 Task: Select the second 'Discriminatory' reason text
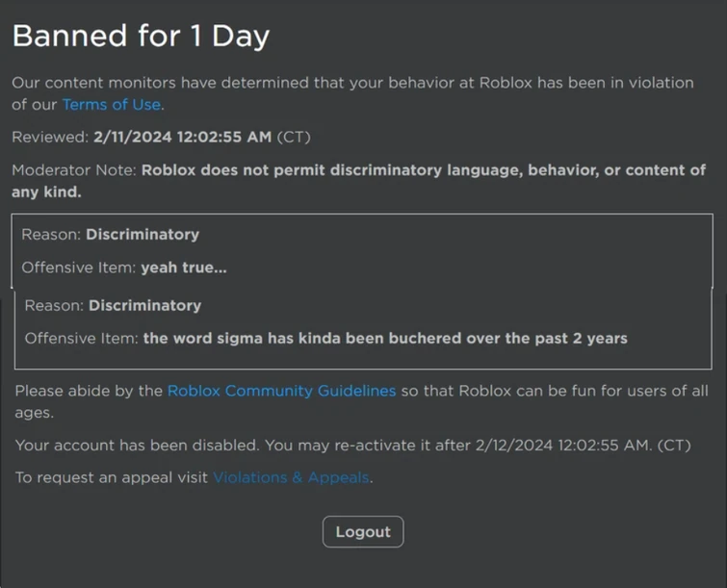click(x=144, y=305)
